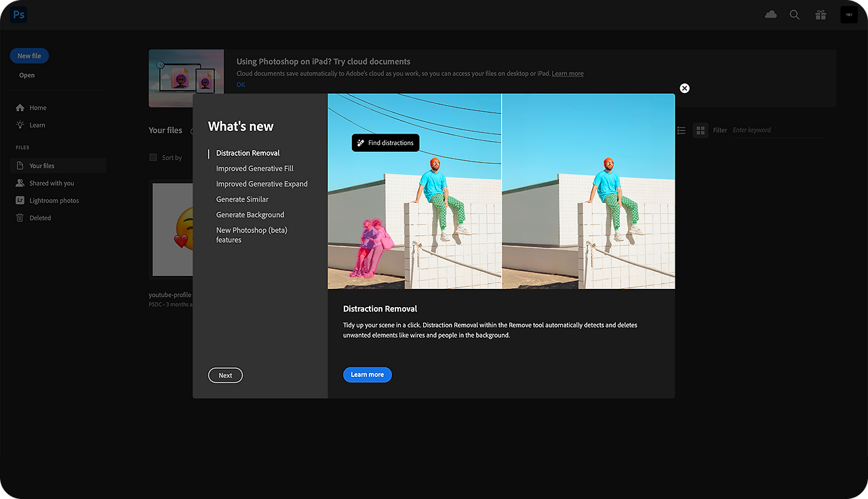This screenshot has height=499, width=868.
Task: Click the Photoshop Ps logo
Action: (19, 15)
